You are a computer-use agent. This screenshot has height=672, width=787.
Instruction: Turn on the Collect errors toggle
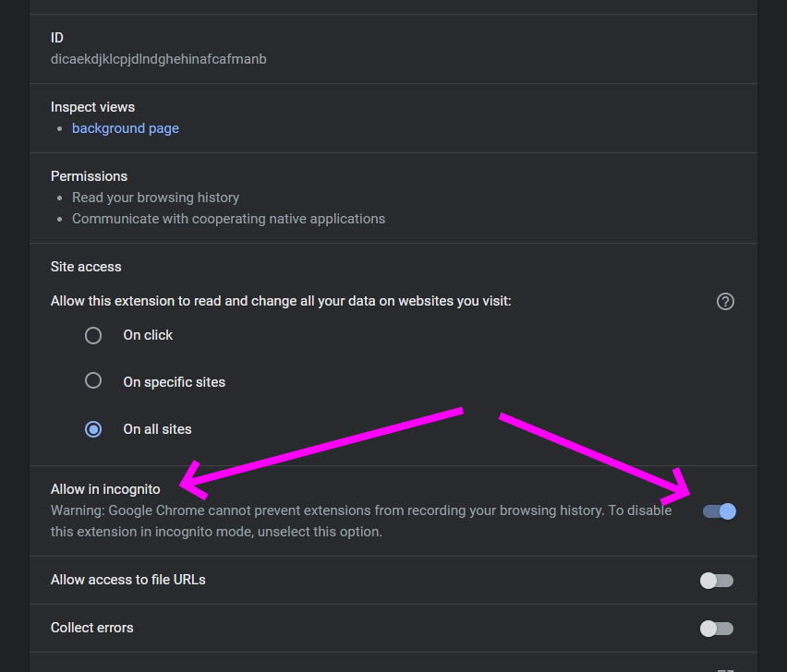click(717, 629)
